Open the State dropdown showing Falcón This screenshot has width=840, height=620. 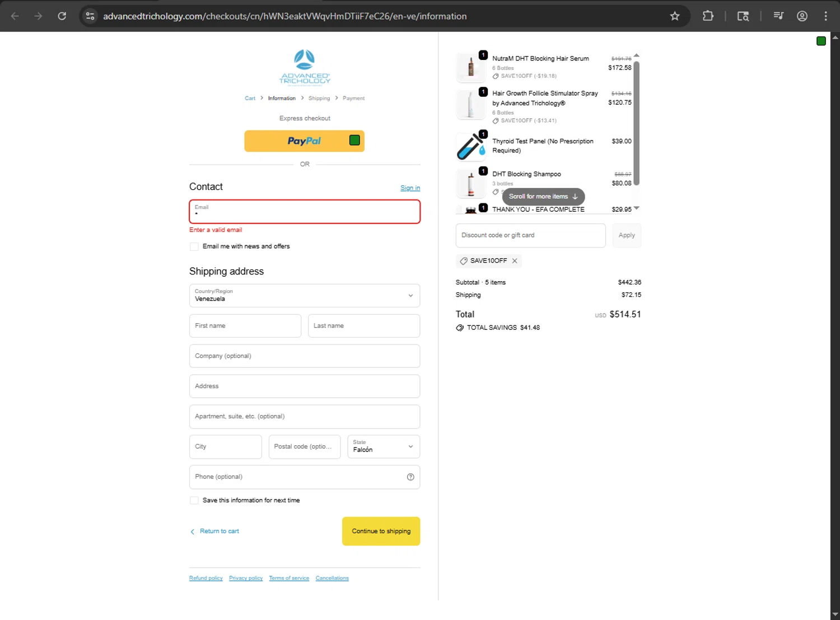pyautogui.click(x=384, y=447)
